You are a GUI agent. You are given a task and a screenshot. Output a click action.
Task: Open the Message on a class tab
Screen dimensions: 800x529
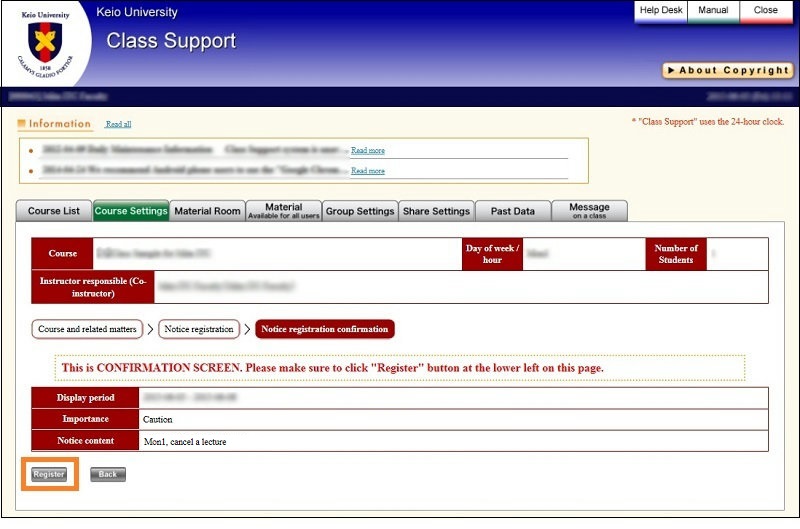(589, 211)
